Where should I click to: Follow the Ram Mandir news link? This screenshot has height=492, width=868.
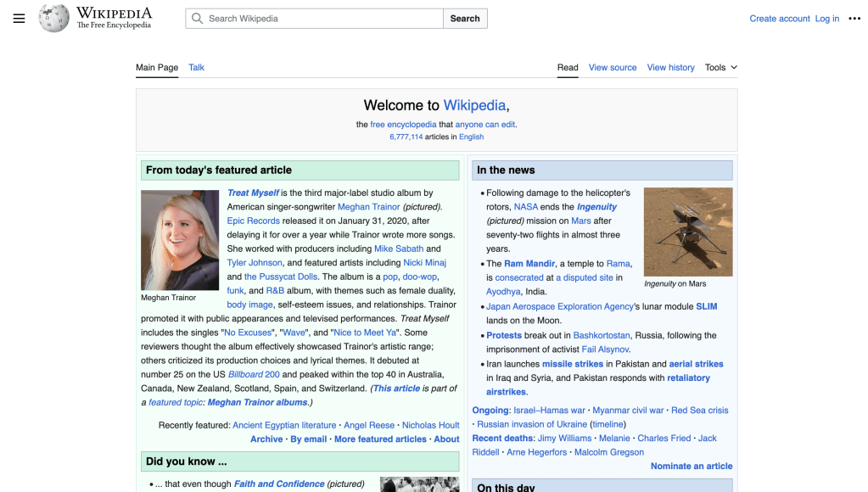click(x=528, y=264)
